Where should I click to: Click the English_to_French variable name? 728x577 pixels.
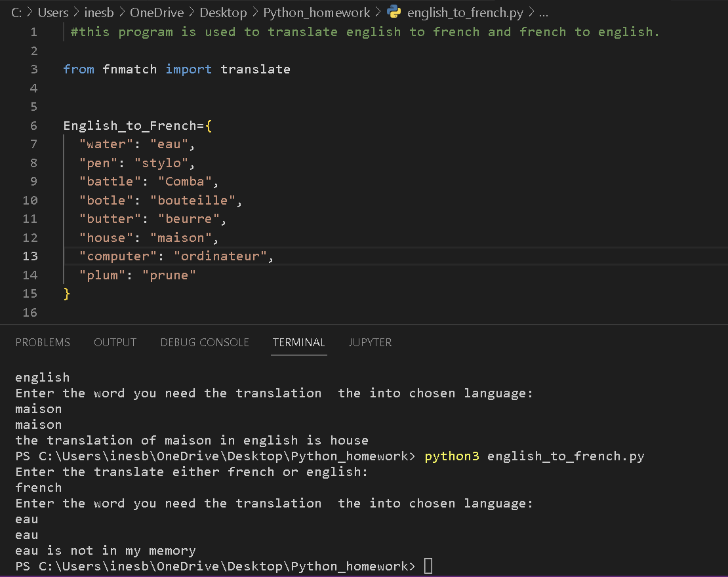(130, 126)
